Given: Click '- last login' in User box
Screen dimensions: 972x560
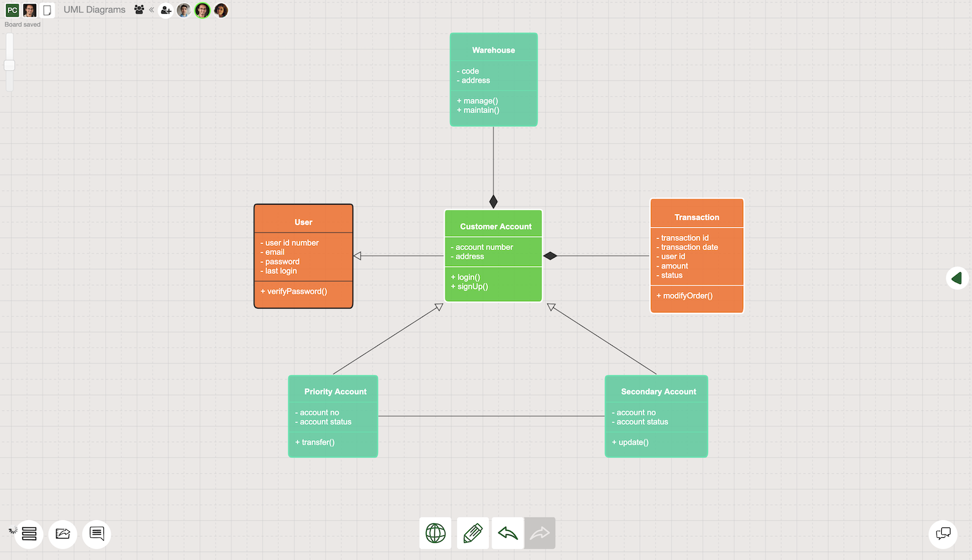Looking at the screenshot, I should pyautogui.click(x=279, y=271).
